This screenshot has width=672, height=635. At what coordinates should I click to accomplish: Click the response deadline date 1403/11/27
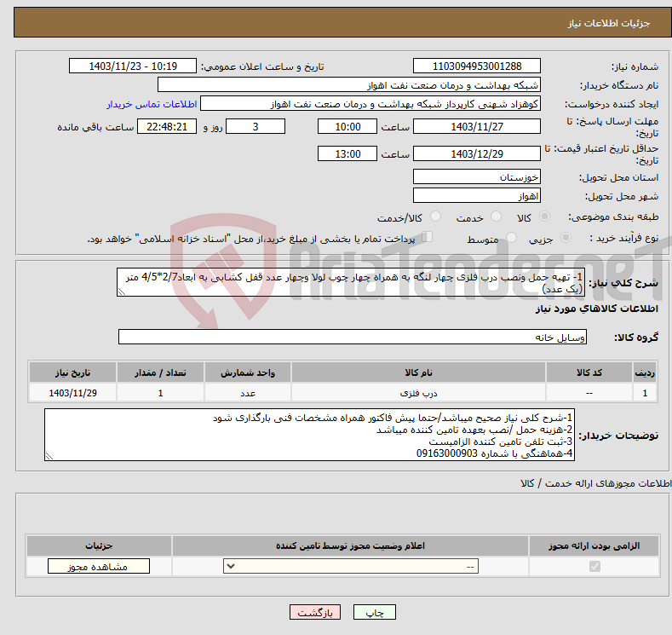[x=477, y=126]
